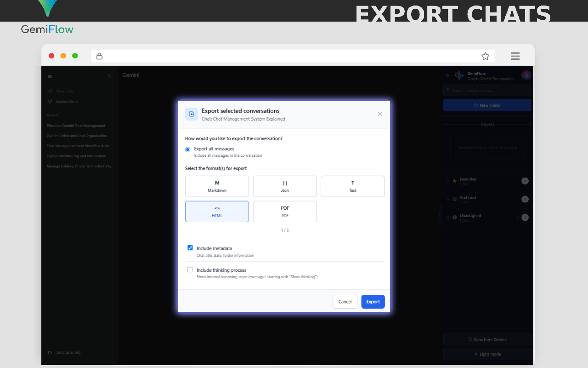
Task: Click the Archived box icon
Action: pyautogui.click(x=455, y=199)
